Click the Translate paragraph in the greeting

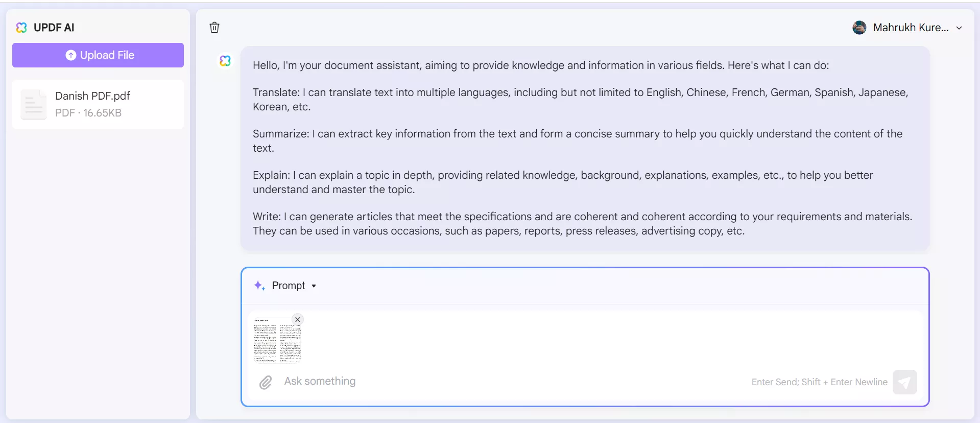(580, 100)
